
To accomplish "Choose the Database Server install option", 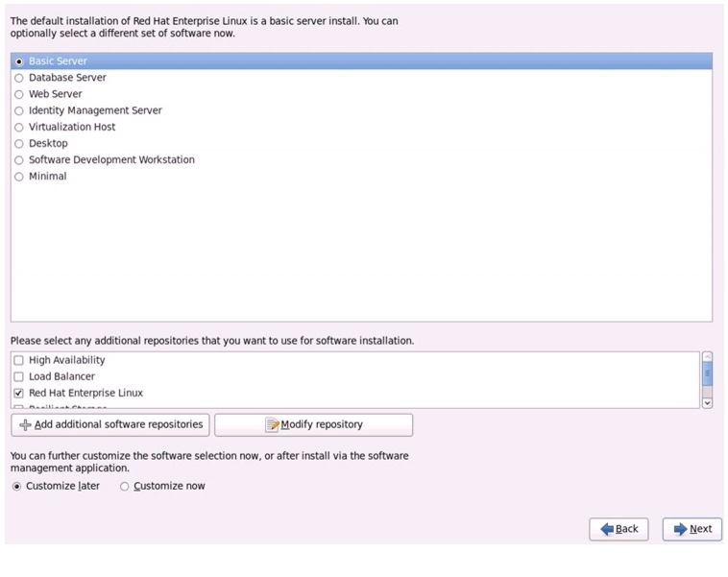I will tap(19, 78).
